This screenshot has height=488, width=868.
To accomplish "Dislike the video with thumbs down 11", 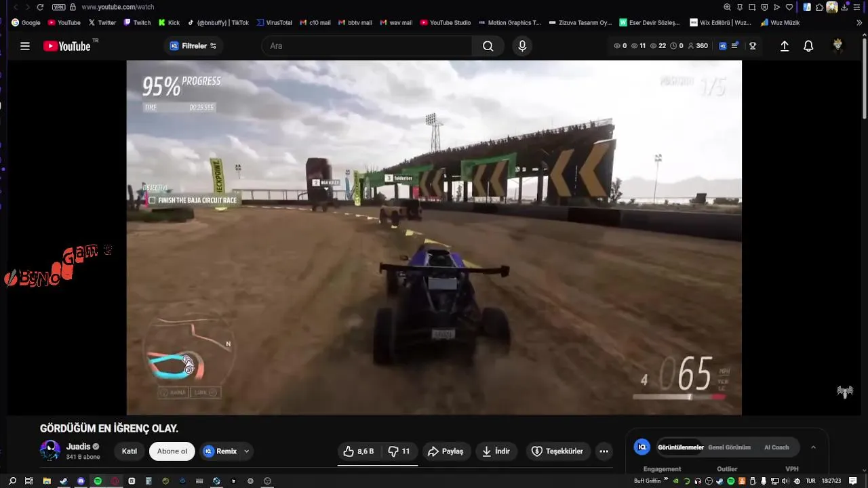I will (x=399, y=451).
